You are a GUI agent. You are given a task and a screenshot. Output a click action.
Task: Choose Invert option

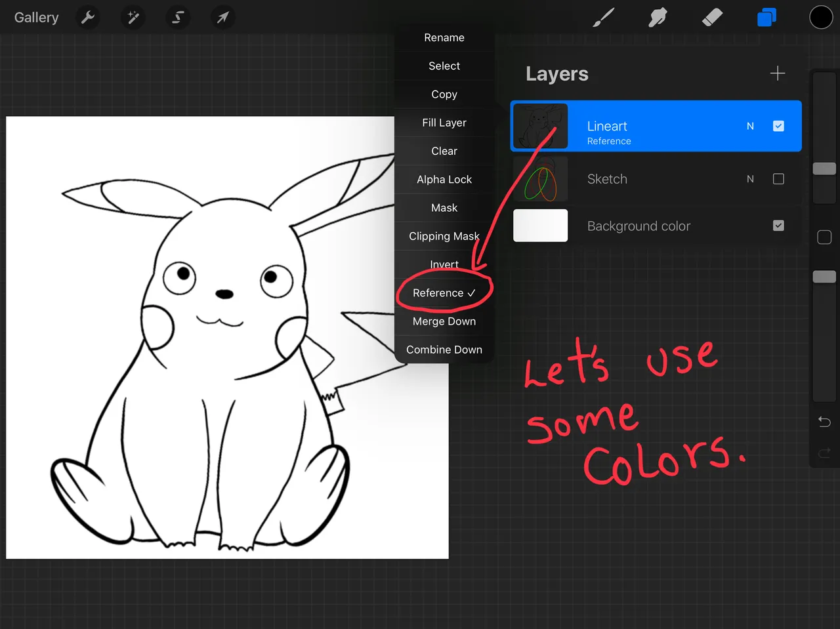click(444, 264)
